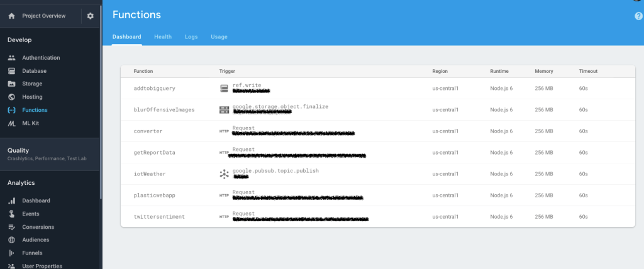Expand the Quality section

(x=50, y=154)
